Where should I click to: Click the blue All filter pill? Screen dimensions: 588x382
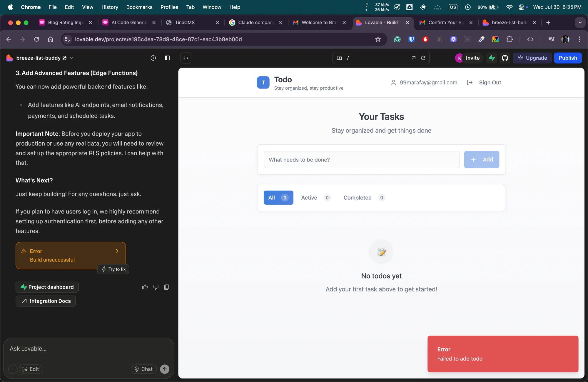click(278, 198)
